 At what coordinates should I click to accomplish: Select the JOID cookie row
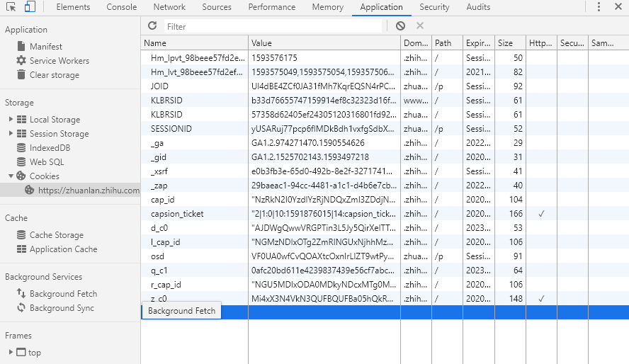385,86
